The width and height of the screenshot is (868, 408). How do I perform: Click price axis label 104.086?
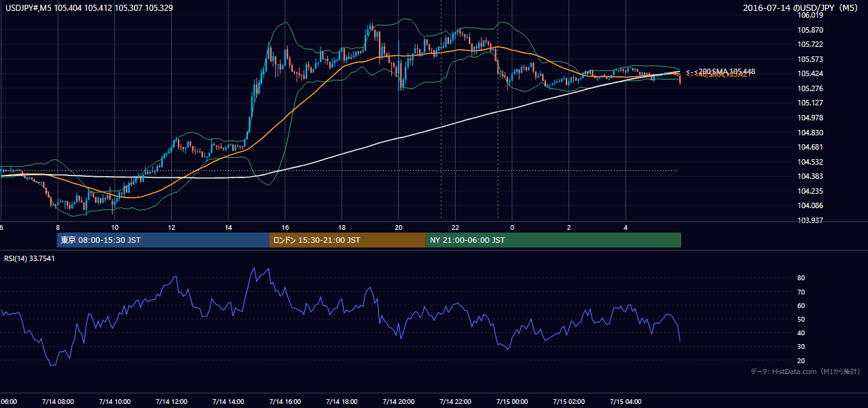point(810,205)
